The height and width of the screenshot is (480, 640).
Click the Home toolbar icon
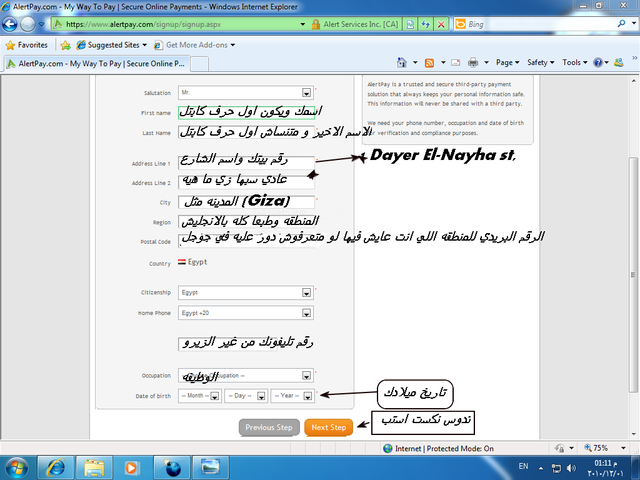point(403,62)
